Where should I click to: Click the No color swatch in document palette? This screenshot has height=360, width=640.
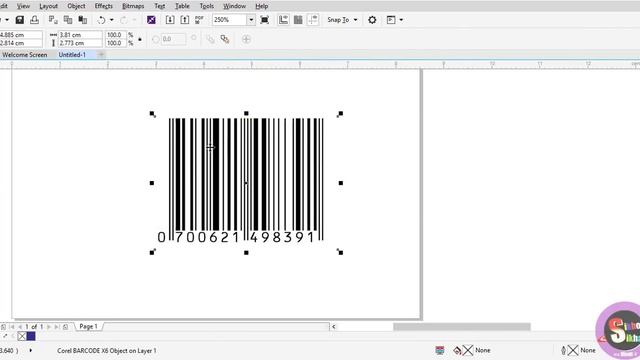22,336
